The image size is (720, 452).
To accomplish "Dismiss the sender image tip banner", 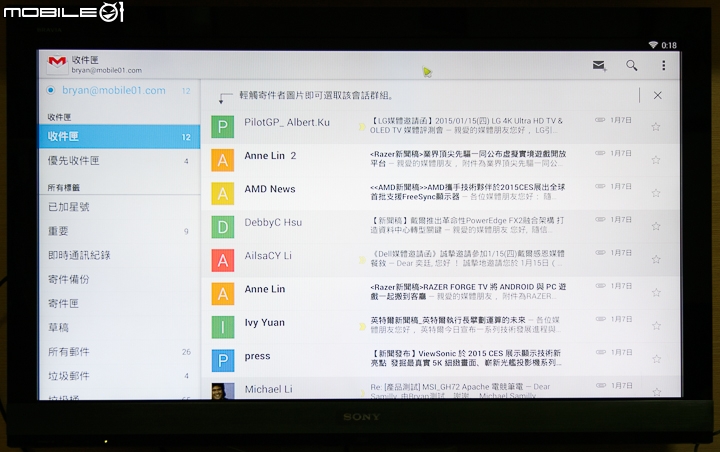I will tap(658, 96).
